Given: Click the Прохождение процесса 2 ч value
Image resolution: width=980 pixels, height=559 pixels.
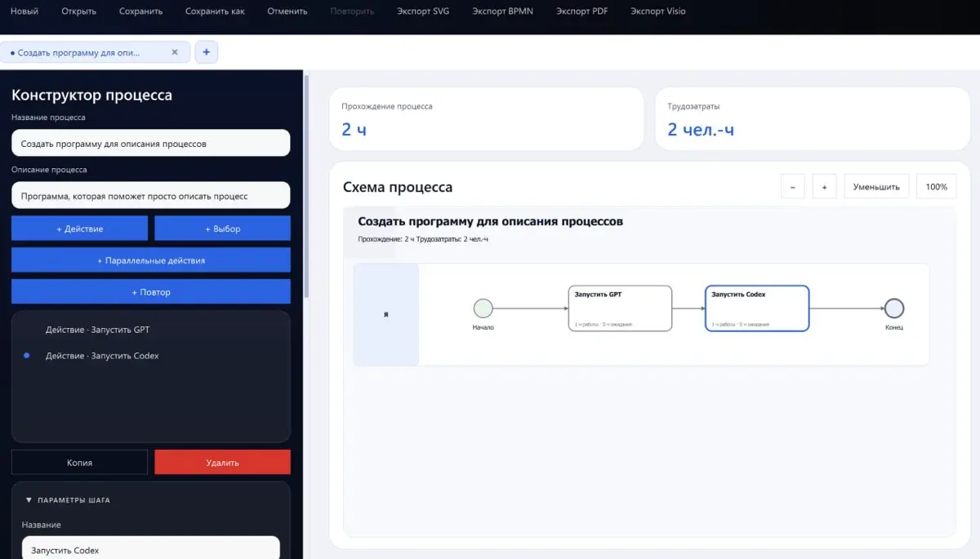Looking at the screenshot, I should pyautogui.click(x=354, y=129).
